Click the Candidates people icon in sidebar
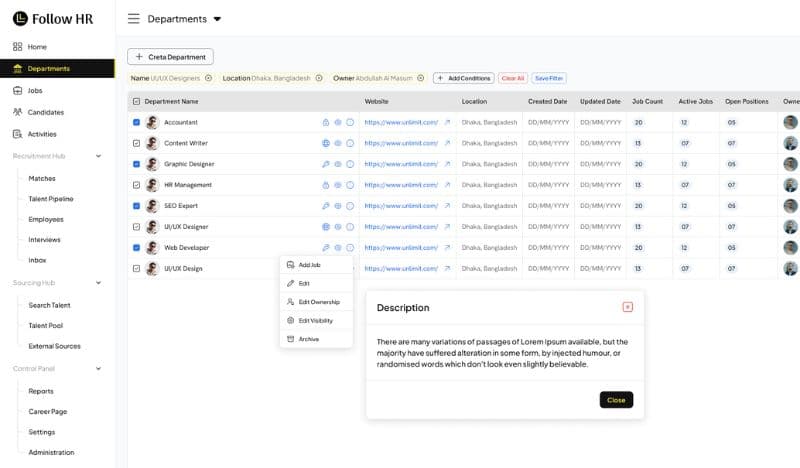The width and height of the screenshot is (800, 468). [18, 112]
